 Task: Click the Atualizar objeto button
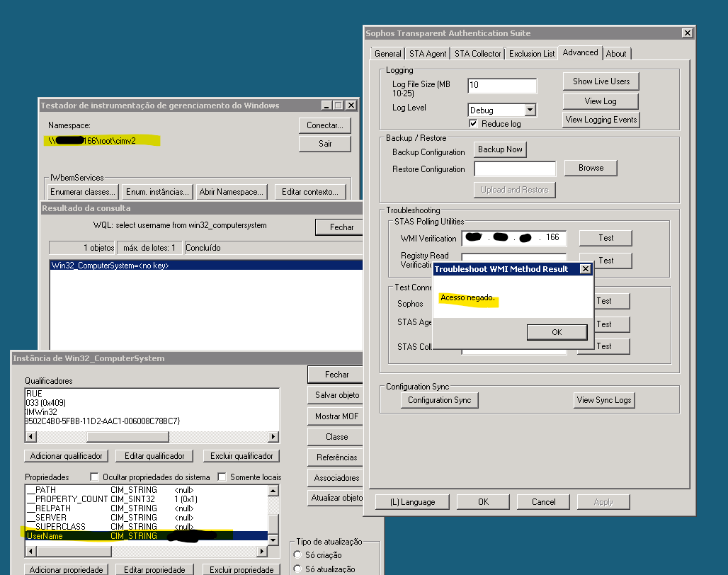click(x=336, y=498)
